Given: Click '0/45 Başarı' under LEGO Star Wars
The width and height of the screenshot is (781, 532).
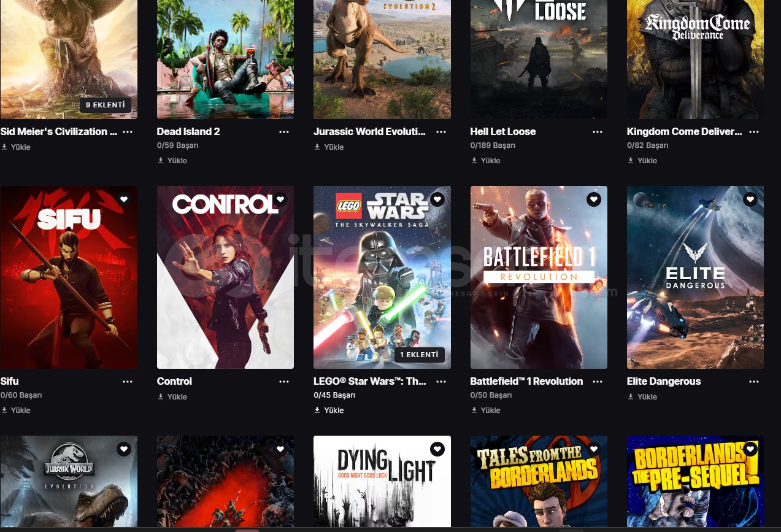Looking at the screenshot, I should coord(334,395).
